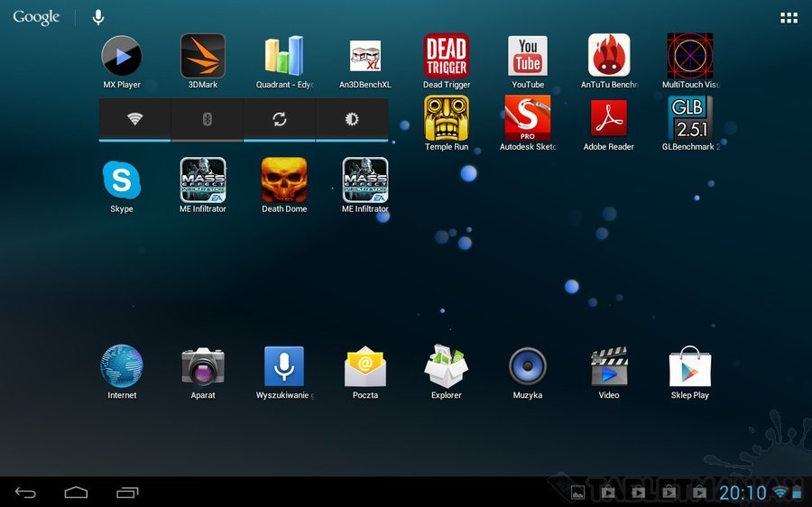Open the Skype app
The height and width of the screenshot is (507, 812).
(x=122, y=180)
